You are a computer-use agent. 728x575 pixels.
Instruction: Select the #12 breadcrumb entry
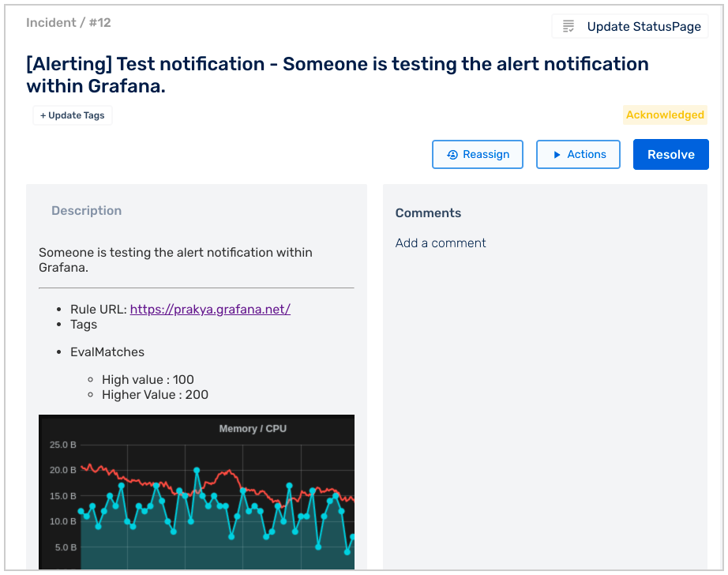100,23
